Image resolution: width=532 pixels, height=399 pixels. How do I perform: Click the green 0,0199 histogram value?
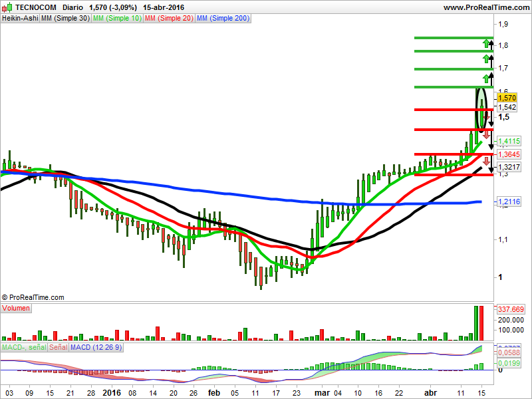509,363
